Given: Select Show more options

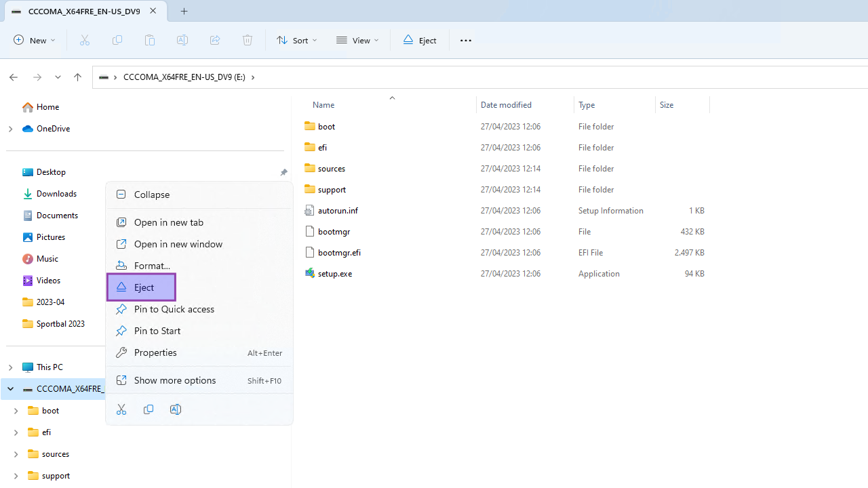Looking at the screenshot, I should (x=199, y=380).
